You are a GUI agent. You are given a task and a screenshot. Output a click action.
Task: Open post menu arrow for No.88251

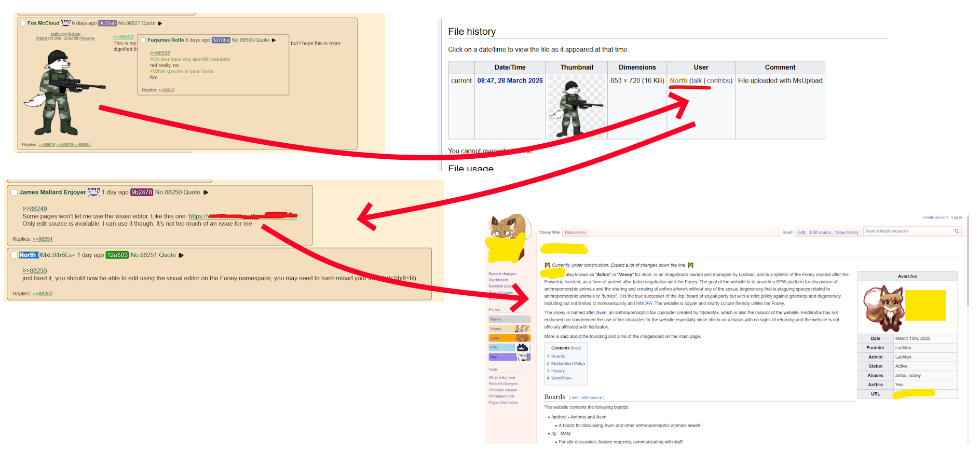[181, 255]
